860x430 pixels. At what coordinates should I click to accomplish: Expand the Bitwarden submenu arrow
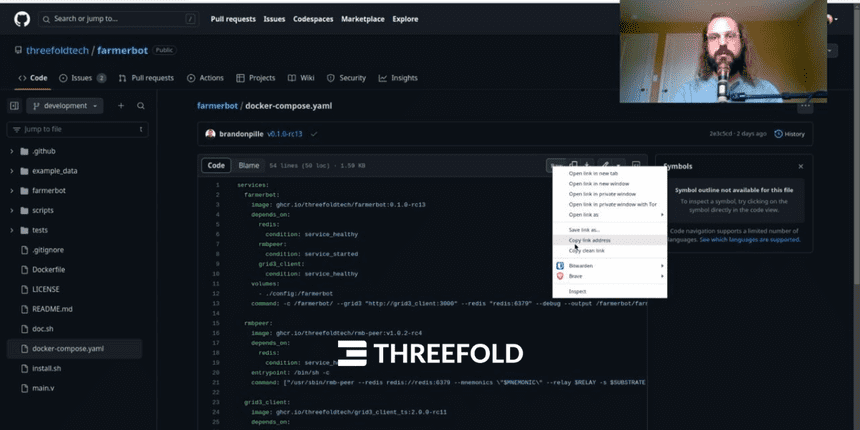point(662,265)
